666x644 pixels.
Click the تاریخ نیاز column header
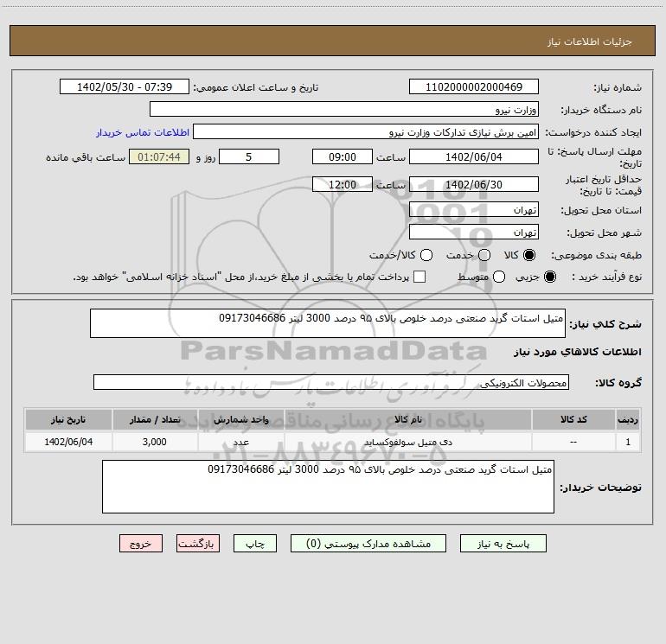pyautogui.click(x=68, y=419)
